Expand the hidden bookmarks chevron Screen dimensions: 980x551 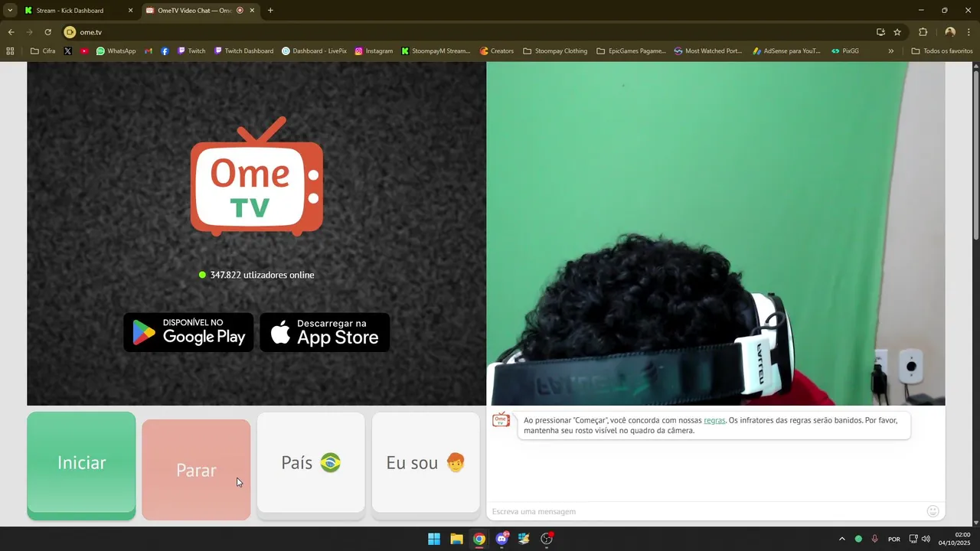point(890,51)
